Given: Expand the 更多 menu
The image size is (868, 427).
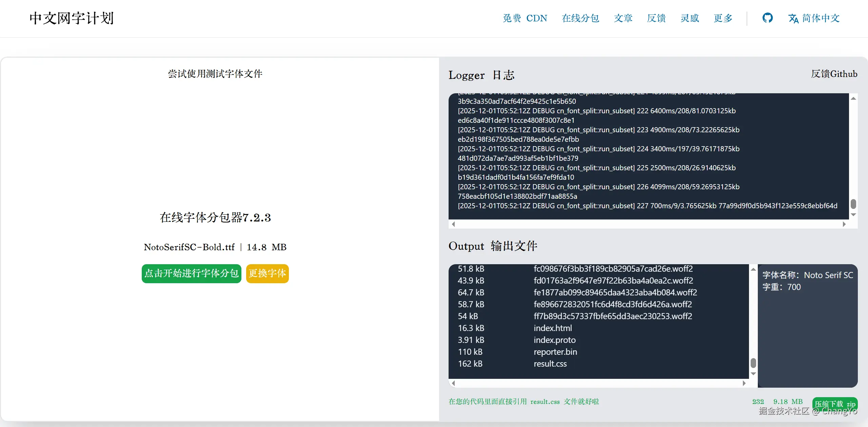Looking at the screenshot, I should click(x=723, y=18).
